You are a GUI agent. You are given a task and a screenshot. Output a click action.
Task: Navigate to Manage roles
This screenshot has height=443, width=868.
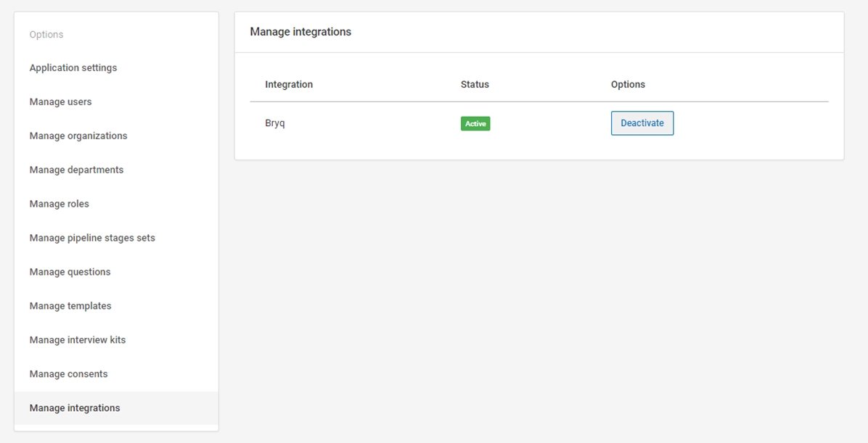pos(59,204)
